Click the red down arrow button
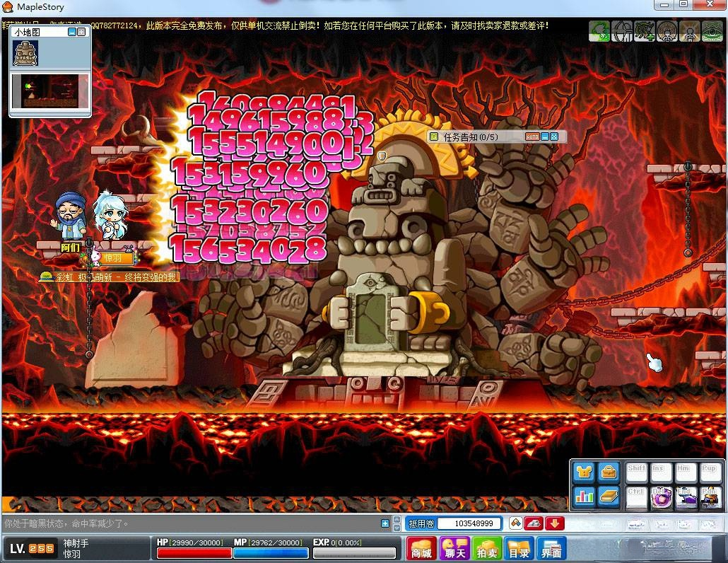728x563 pixels. [554, 523]
